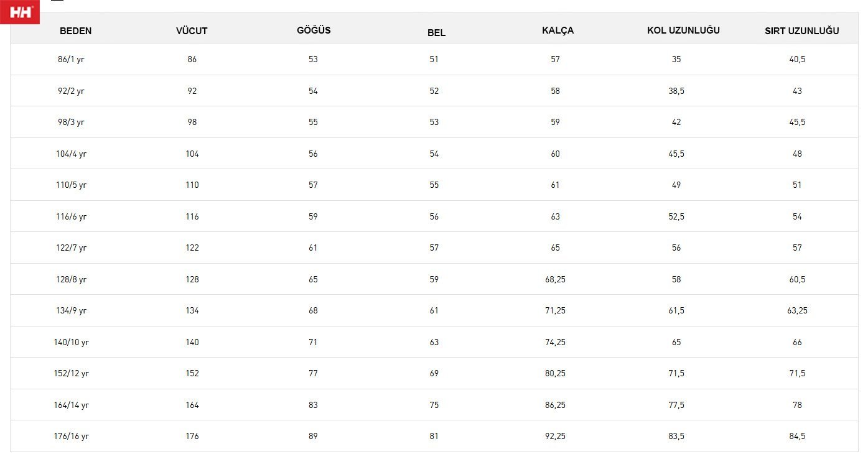Select the BEDEN column header
Viewport: 868px width, 454px height.
[76, 31]
